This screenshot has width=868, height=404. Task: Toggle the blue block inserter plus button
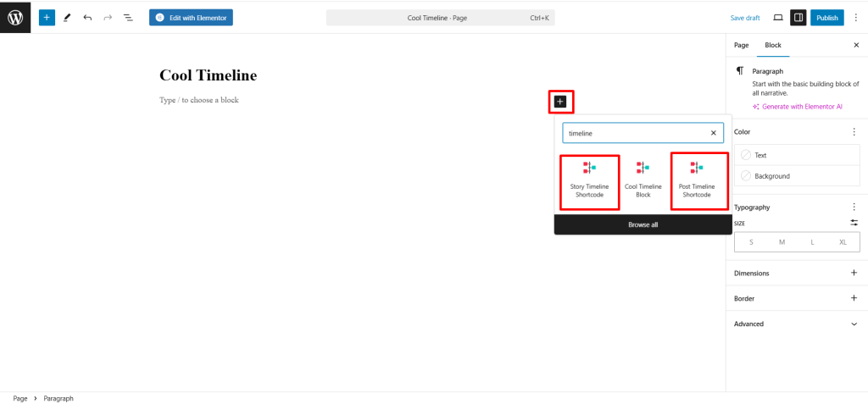point(47,18)
